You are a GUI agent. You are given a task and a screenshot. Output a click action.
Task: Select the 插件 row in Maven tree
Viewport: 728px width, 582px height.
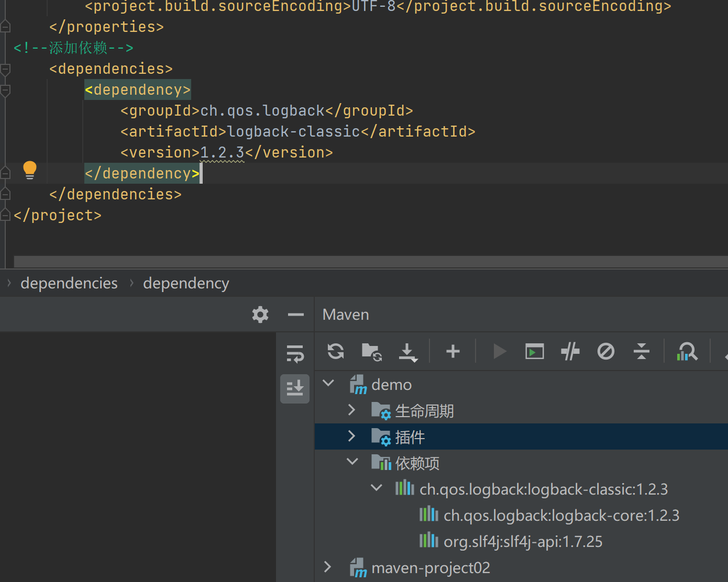click(521, 436)
